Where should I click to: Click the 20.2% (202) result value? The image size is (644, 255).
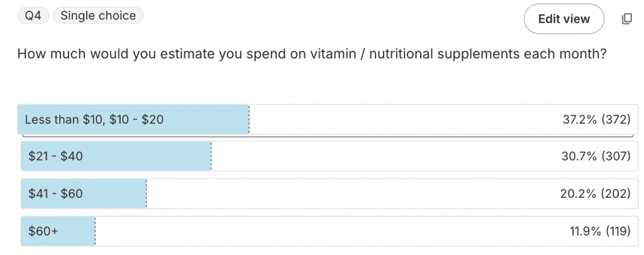coord(595,194)
